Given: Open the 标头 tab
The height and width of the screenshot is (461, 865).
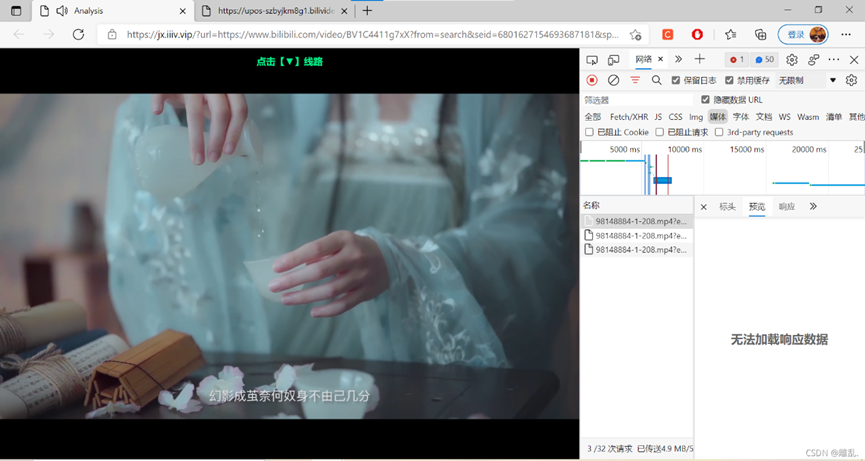Looking at the screenshot, I should click(727, 207).
